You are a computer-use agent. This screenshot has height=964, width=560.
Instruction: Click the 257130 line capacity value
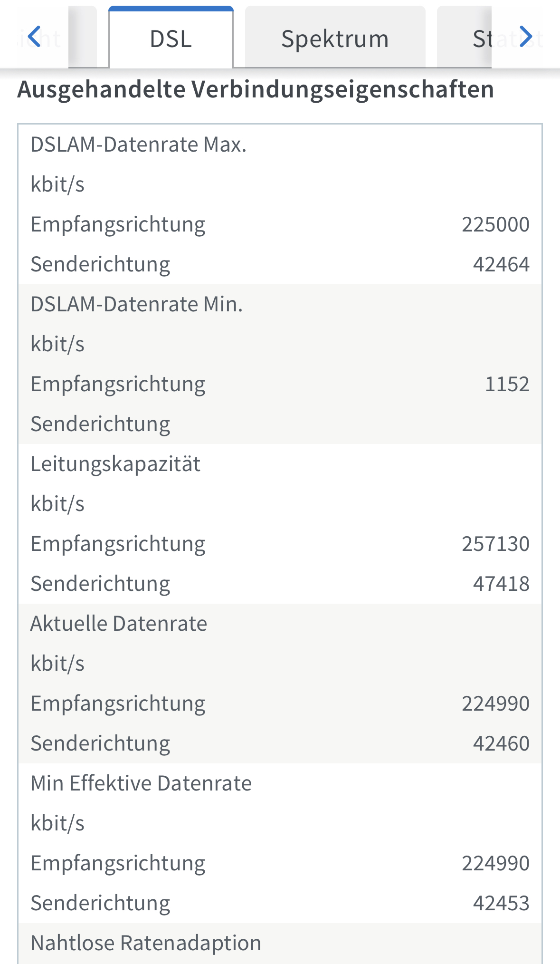coord(495,544)
